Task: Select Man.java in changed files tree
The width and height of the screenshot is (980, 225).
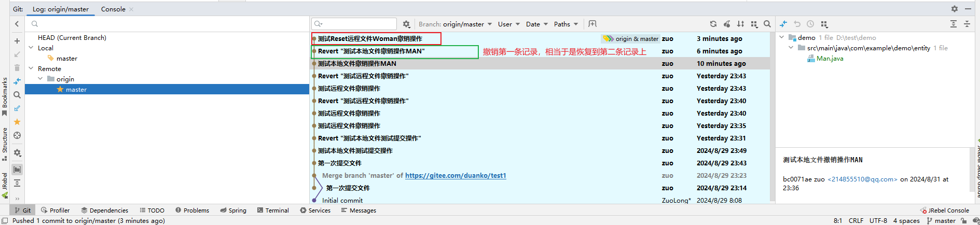Action: tap(830, 59)
